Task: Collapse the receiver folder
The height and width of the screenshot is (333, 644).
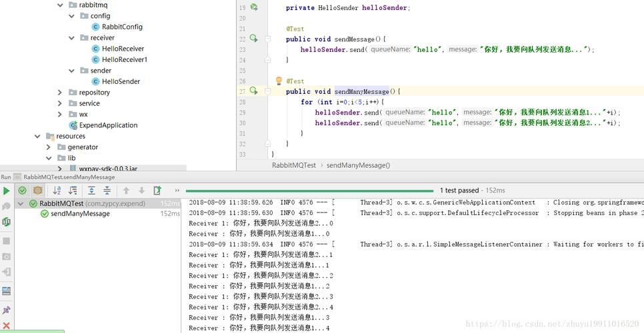Action: pyautogui.click(x=71, y=38)
